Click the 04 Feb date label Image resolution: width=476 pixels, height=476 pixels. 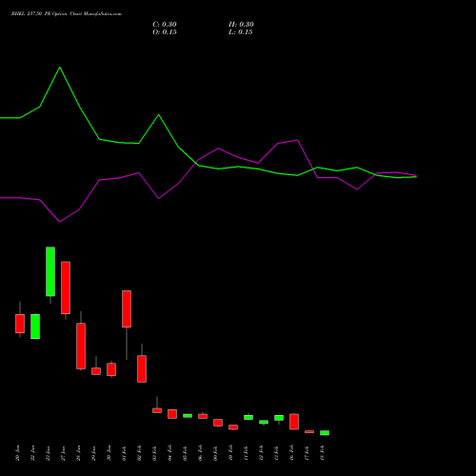pyautogui.click(x=170, y=453)
